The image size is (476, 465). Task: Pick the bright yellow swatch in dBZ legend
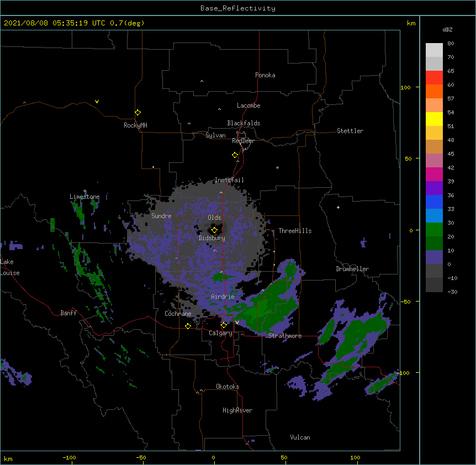(434, 119)
